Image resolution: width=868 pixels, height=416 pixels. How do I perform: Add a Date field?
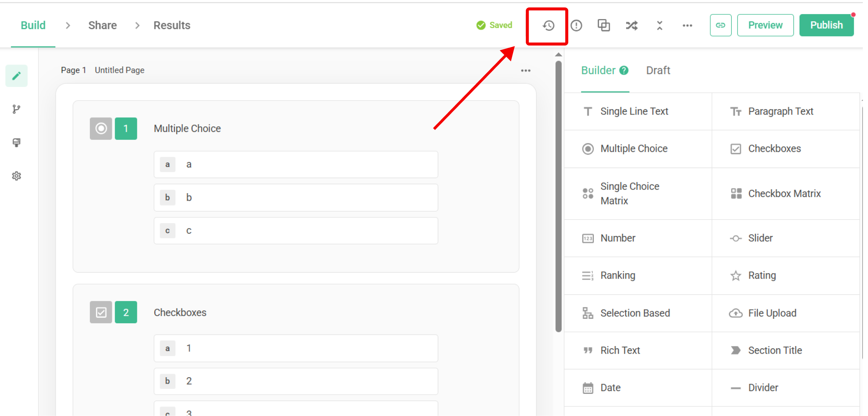[638, 388]
